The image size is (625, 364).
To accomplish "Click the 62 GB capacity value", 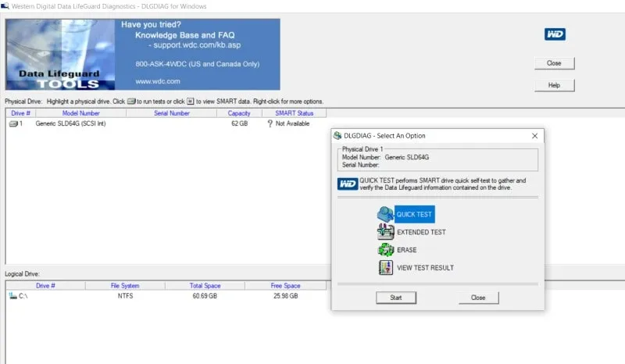I will [240, 123].
